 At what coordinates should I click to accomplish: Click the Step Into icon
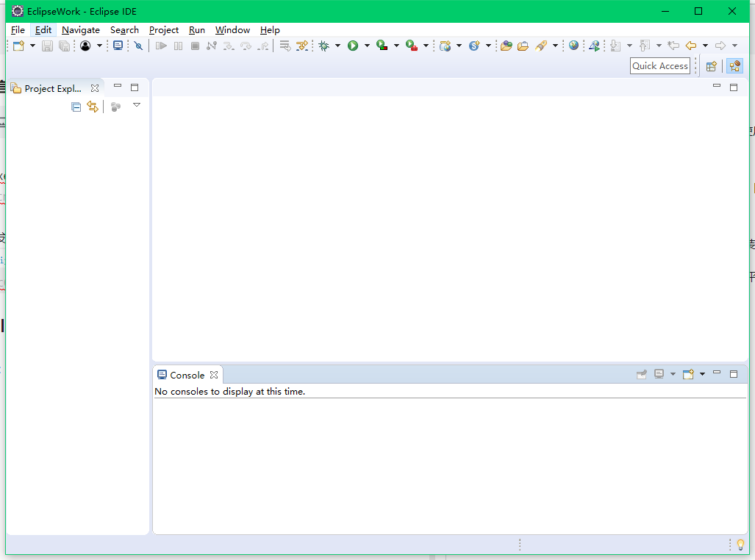click(229, 46)
